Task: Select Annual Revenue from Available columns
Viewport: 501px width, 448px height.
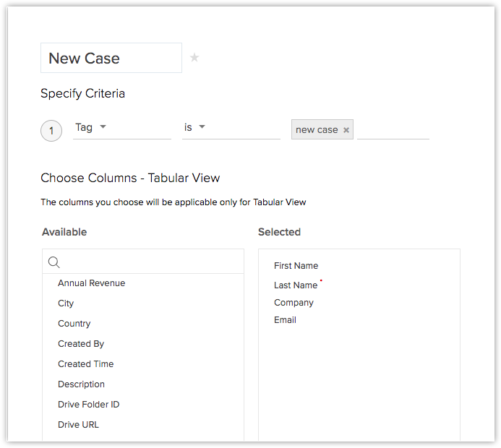Action: pyautogui.click(x=91, y=283)
